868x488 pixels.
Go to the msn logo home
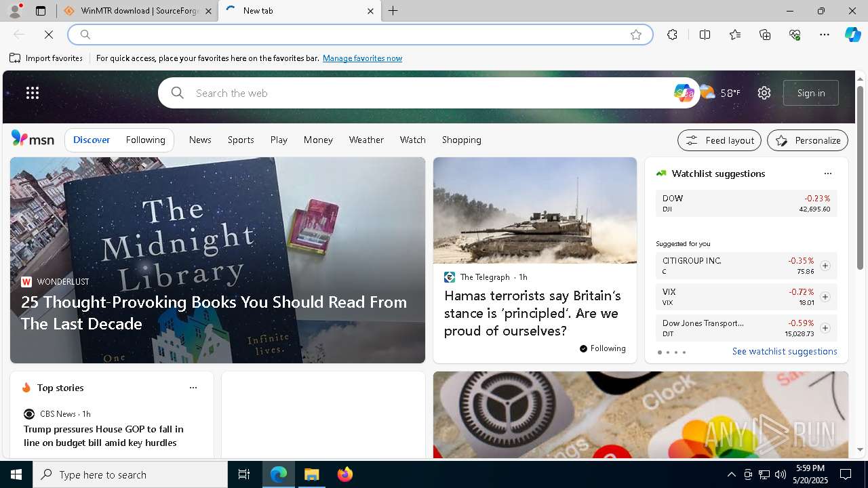tap(33, 139)
